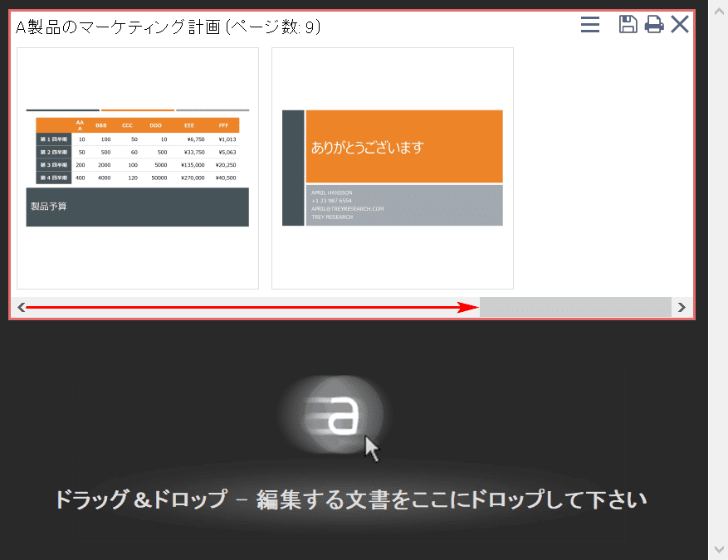Click the horizontal scrollbar thumb
The width and height of the screenshot is (728, 560).
click(575, 307)
